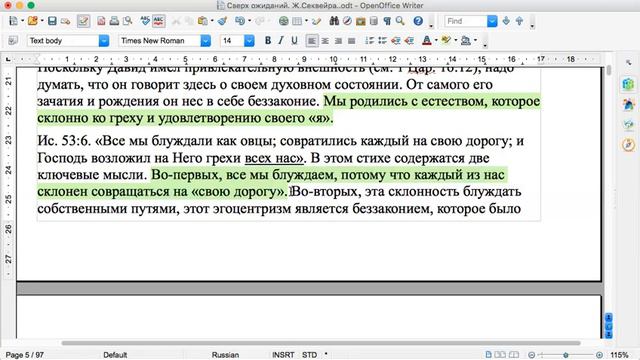Click Find Previous up arrow

[519, 21]
